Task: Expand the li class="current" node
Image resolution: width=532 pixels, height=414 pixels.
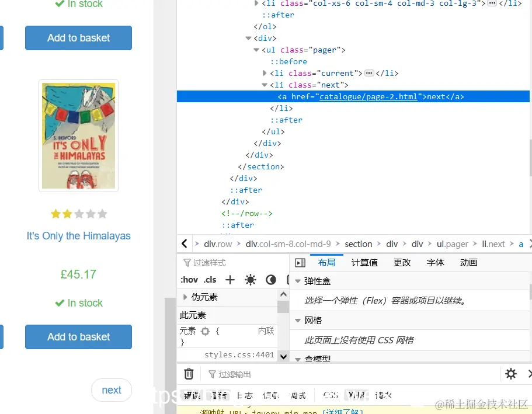Action: coord(265,73)
